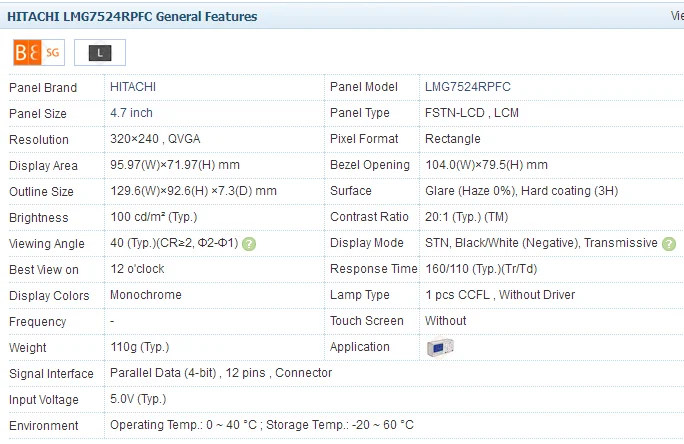Click the LMG7524RPFC panel model value
The height and width of the screenshot is (444, 684).
468,87
